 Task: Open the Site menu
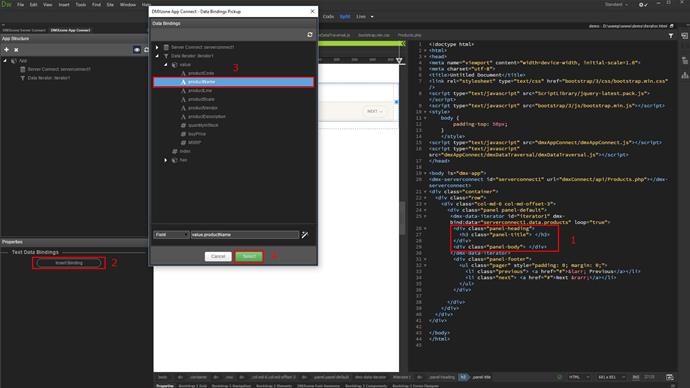coord(110,4)
